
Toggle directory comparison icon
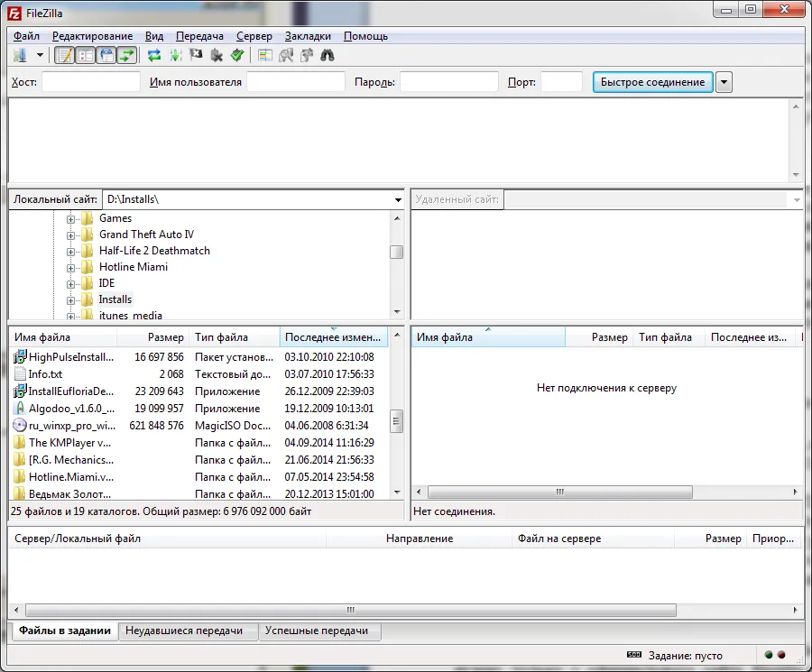pos(286,55)
